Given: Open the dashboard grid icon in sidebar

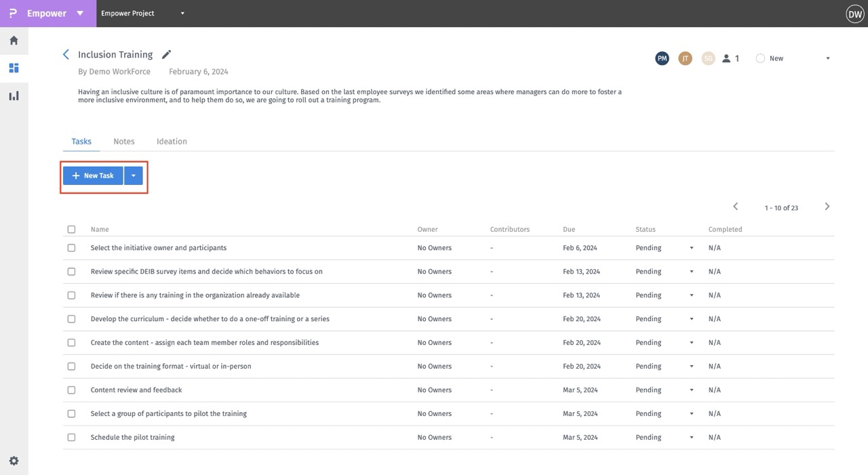Looking at the screenshot, I should [14, 68].
